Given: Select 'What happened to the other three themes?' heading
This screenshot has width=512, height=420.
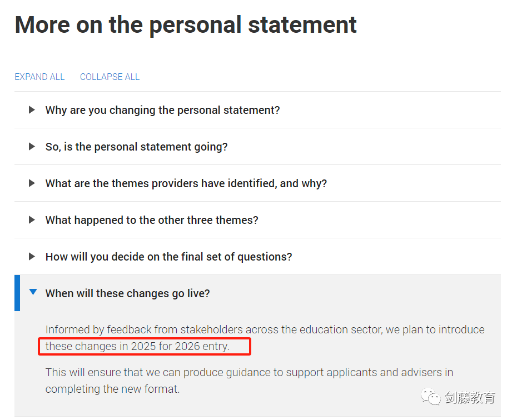Looking at the screenshot, I should pos(152,221).
